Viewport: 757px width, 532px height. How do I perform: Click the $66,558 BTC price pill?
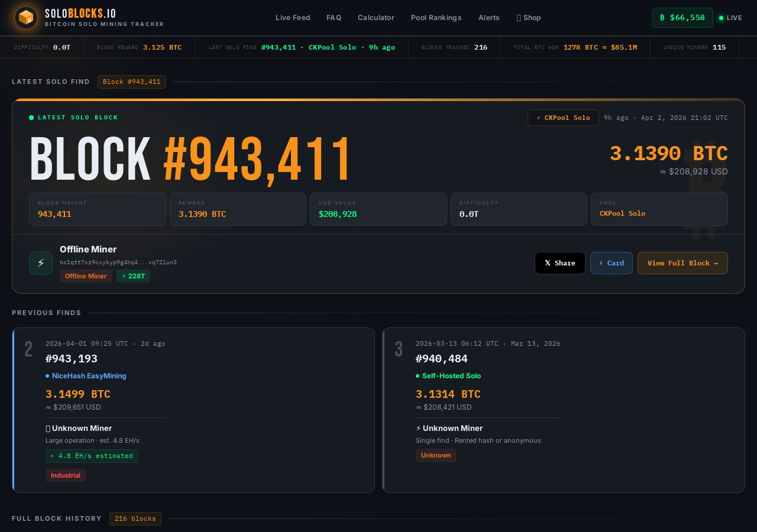click(x=682, y=18)
